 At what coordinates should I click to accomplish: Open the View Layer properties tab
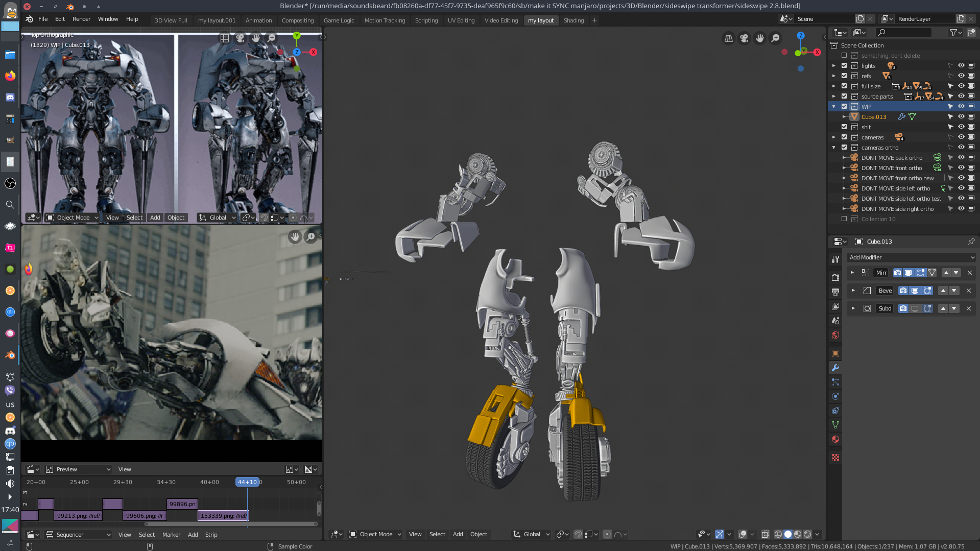pos(835,306)
